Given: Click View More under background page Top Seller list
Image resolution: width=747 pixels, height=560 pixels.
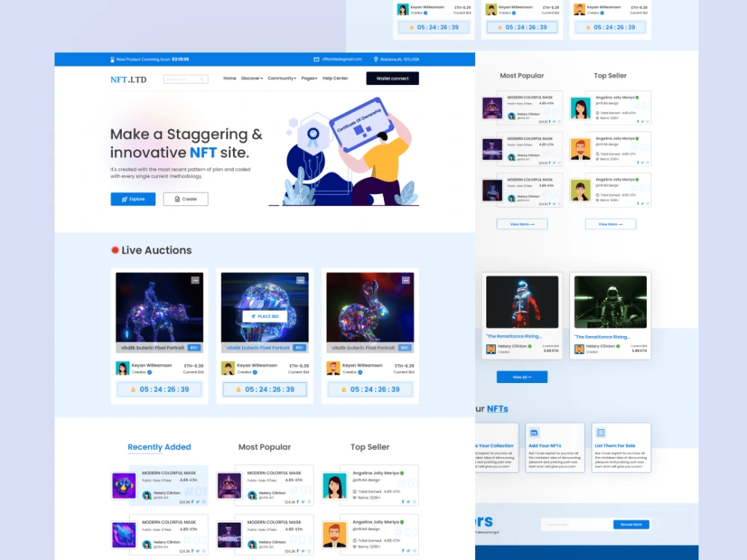Looking at the screenshot, I should (x=610, y=224).
